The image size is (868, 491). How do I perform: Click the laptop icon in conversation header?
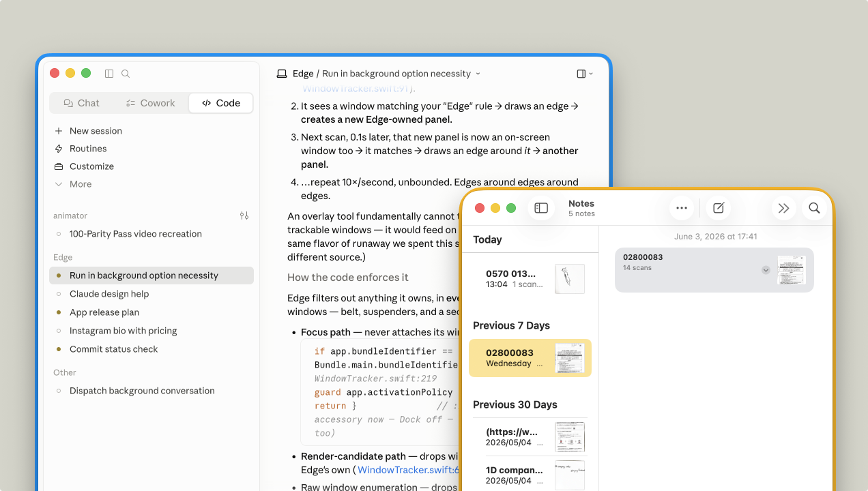click(282, 74)
